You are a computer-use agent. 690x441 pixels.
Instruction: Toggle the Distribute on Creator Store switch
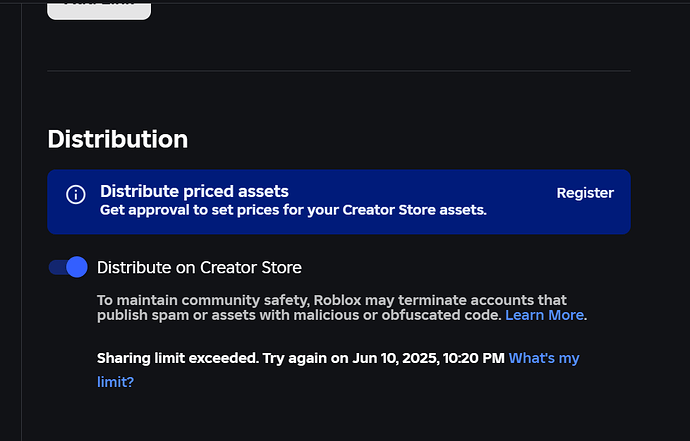[x=68, y=267]
